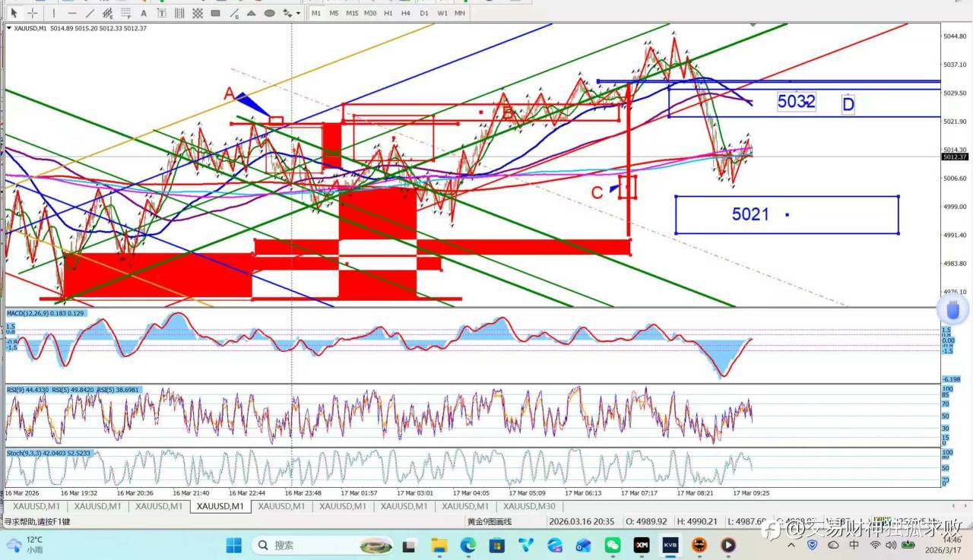Select the 5021 text label on chart
Viewport: 973px width, 560px height.
(x=751, y=214)
